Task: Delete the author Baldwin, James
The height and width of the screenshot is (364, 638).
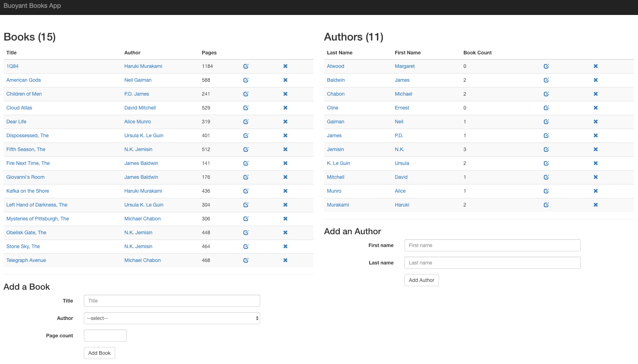Action: tap(596, 80)
